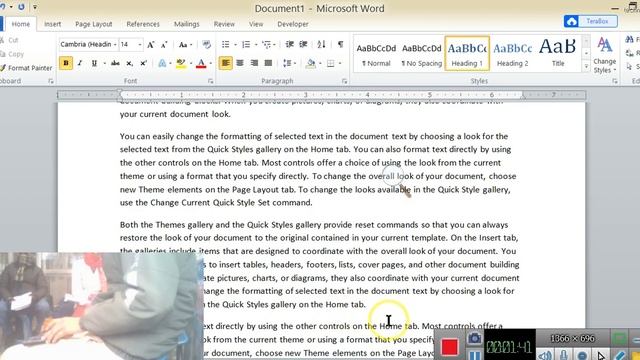Click the Multilevel List icon
This screenshot has height=360, width=640.
click(x=267, y=44)
